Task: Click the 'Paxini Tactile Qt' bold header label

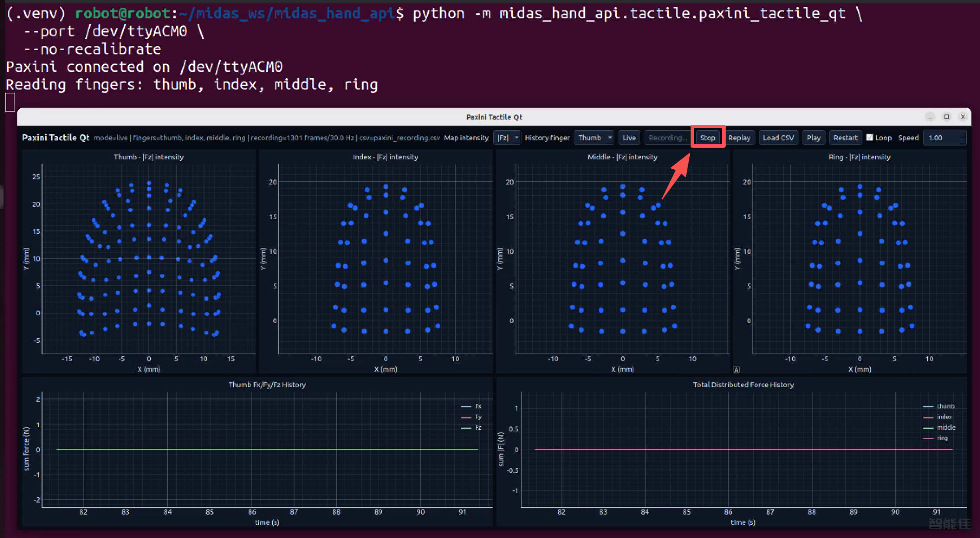Action: tap(55, 138)
